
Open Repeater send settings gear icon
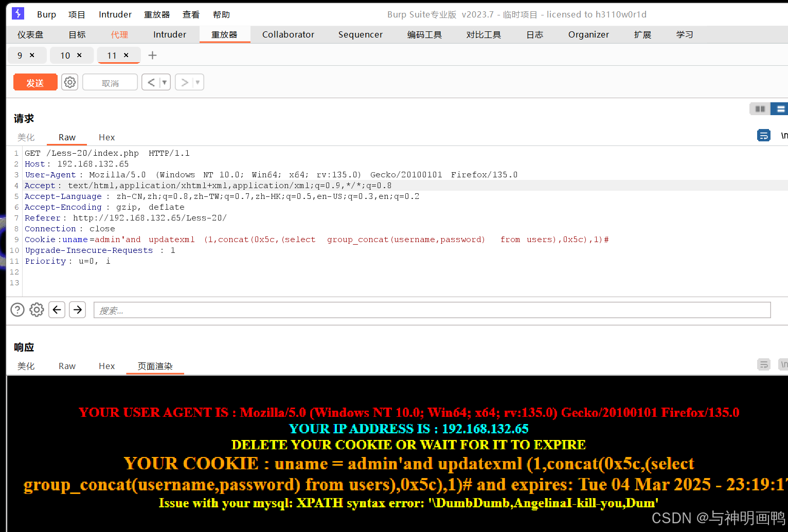click(x=70, y=82)
